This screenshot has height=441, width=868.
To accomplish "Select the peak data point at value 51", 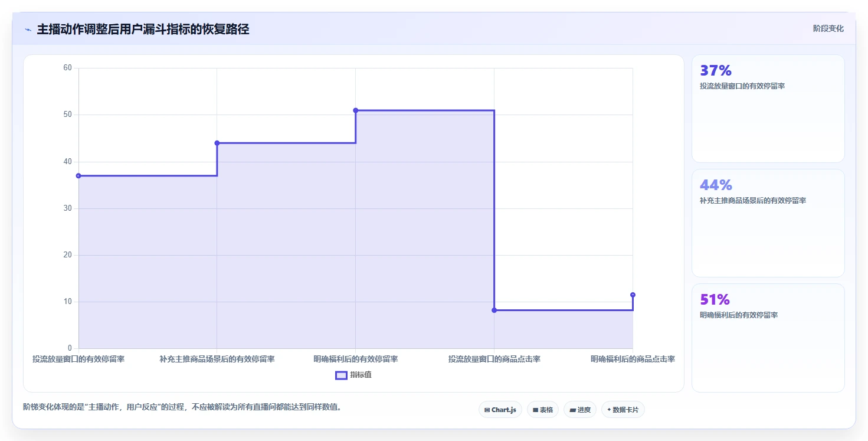I will click(355, 110).
